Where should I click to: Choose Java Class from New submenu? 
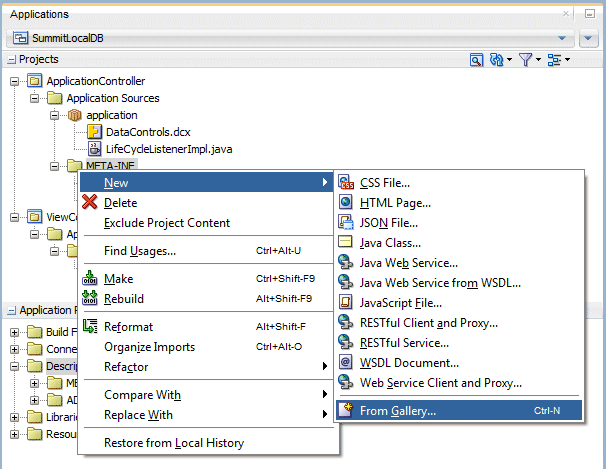pos(459,242)
